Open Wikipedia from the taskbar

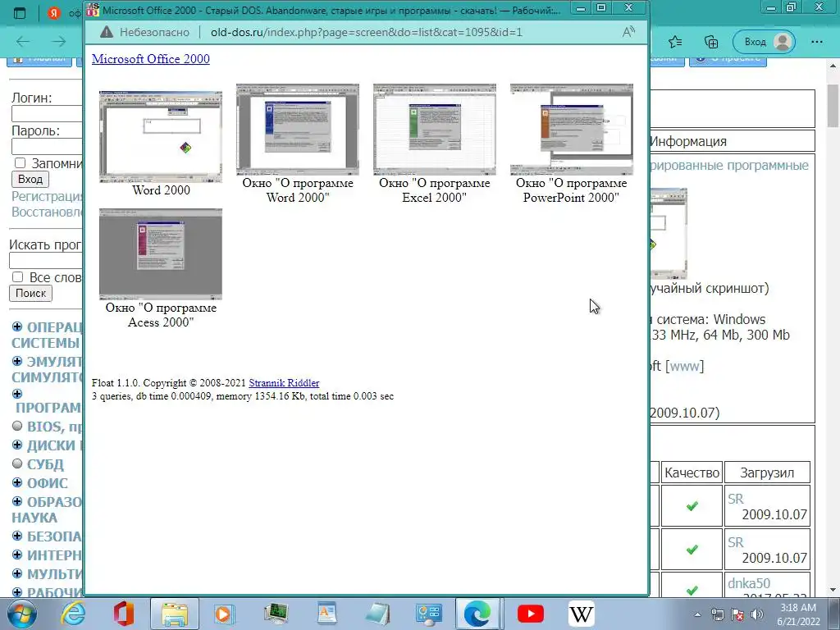point(582,614)
